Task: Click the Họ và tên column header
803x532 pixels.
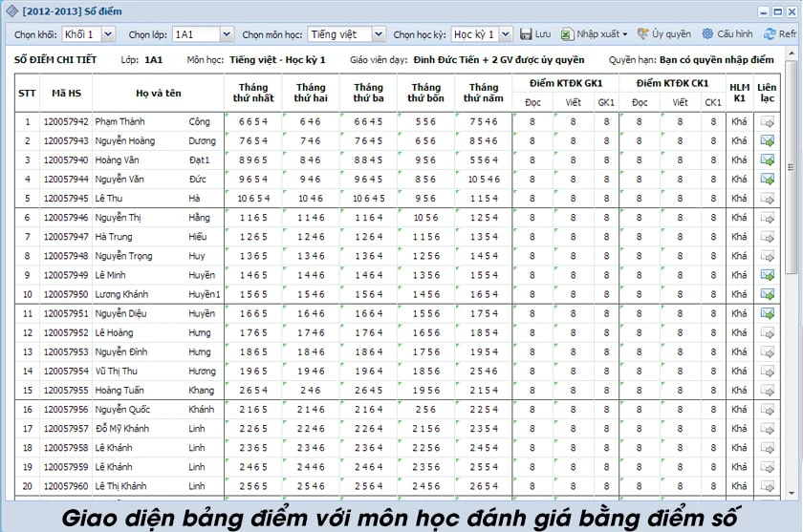Action: click(x=159, y=93)
